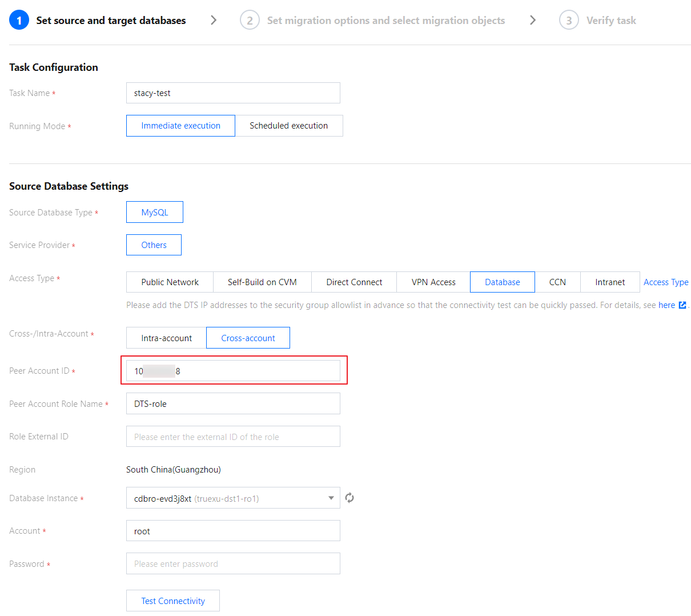This screenshot has width=691, height=616.
Task: Click the Peer Account ID field
Action: (233, 371)
